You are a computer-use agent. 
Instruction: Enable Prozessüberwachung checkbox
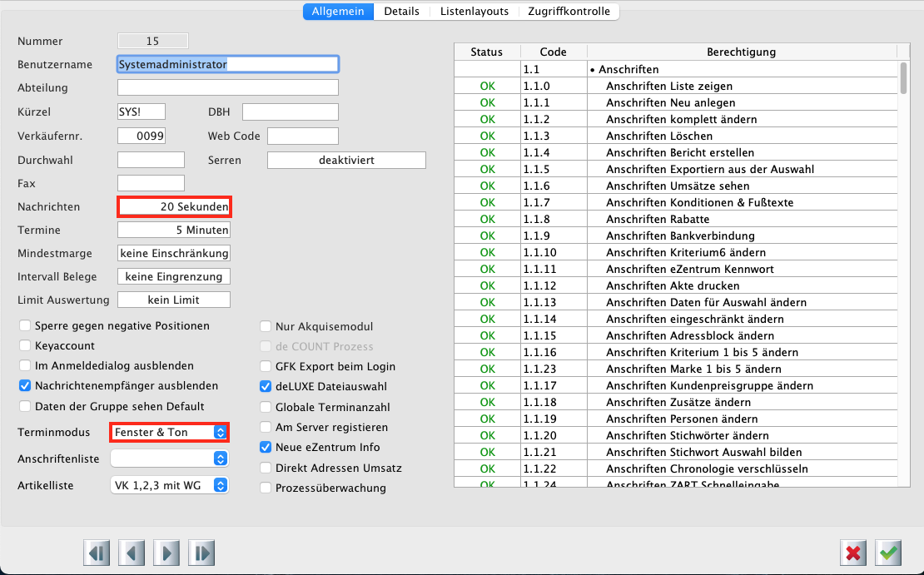pyautogui.click(x=266, y=488)
